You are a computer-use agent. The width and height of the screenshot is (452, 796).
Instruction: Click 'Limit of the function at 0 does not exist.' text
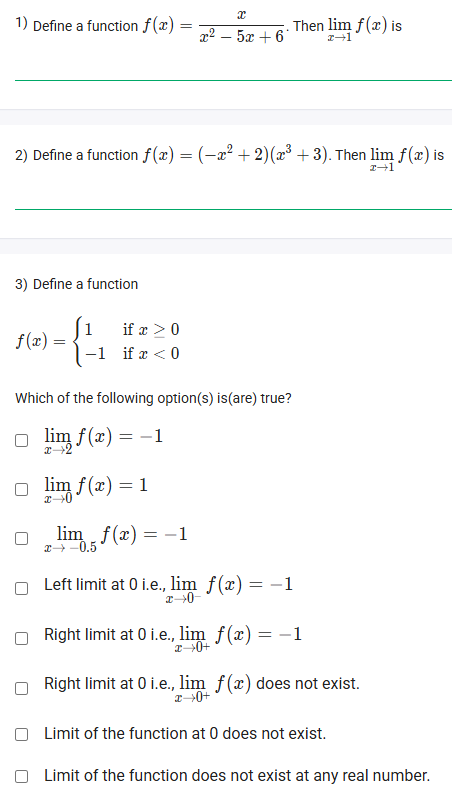point(185,734)
